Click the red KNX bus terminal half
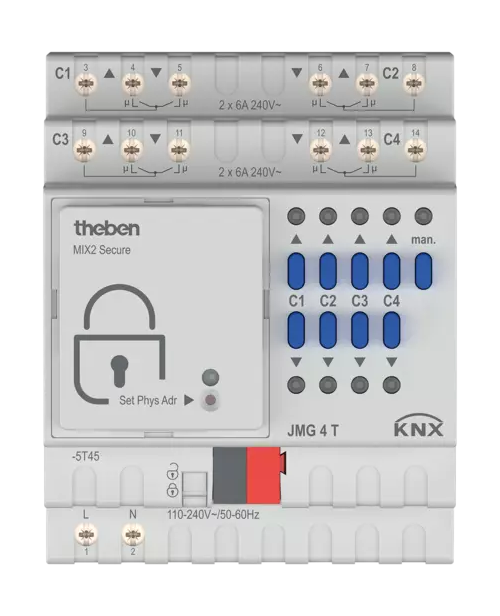Image resolution: width=500 pixels, height=616 pixels. pyautogui.click(x=264, y=475)
